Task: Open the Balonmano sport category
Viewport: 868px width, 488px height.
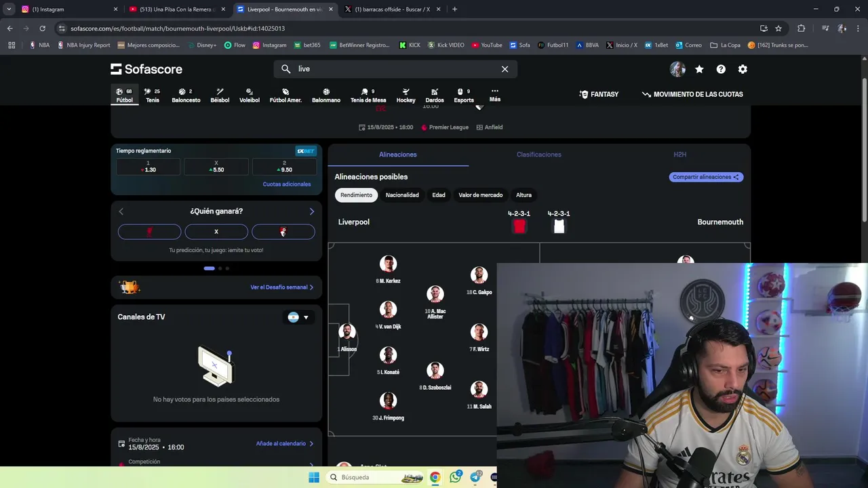Action: tap(326, 96)
